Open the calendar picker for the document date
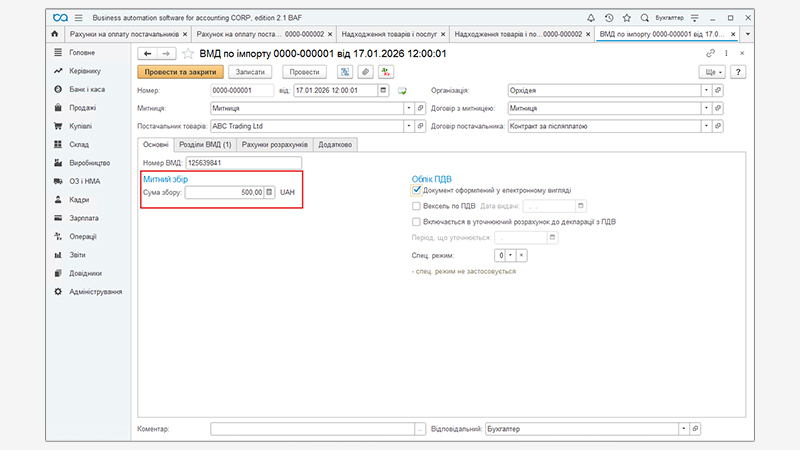Image resolution: width=800 pixels, height=450 pixels. 383,90
